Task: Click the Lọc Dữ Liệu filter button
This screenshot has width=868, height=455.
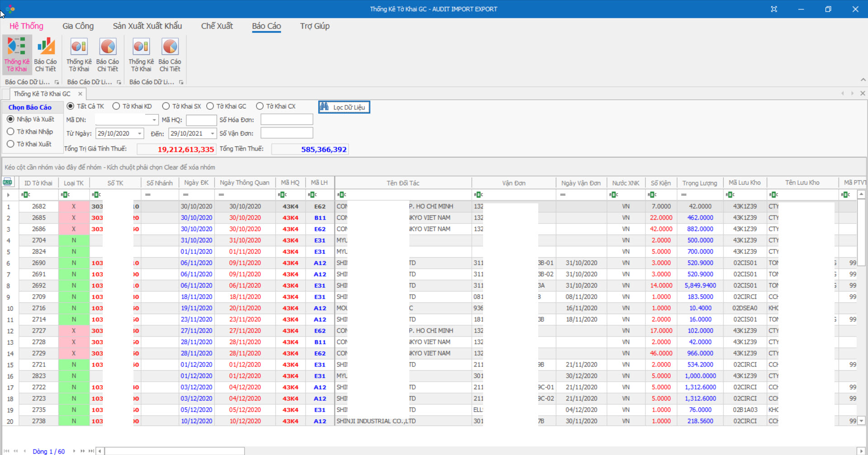Action: point(344,107)
